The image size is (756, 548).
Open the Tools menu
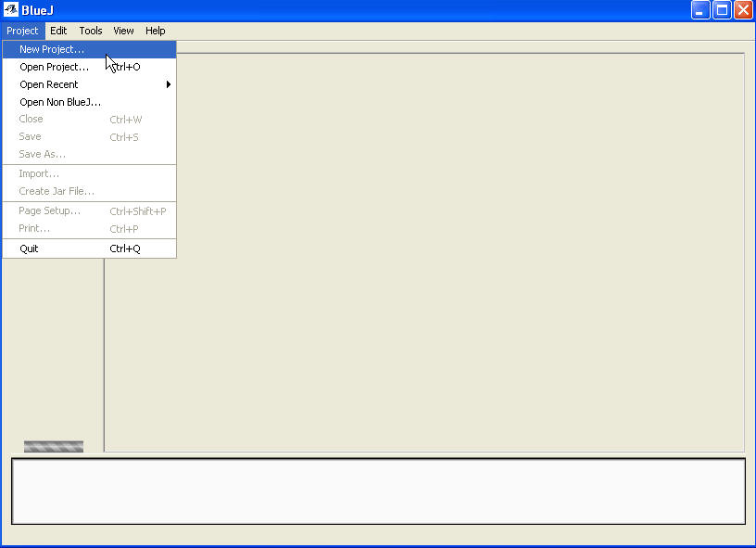tap(91, 31)
